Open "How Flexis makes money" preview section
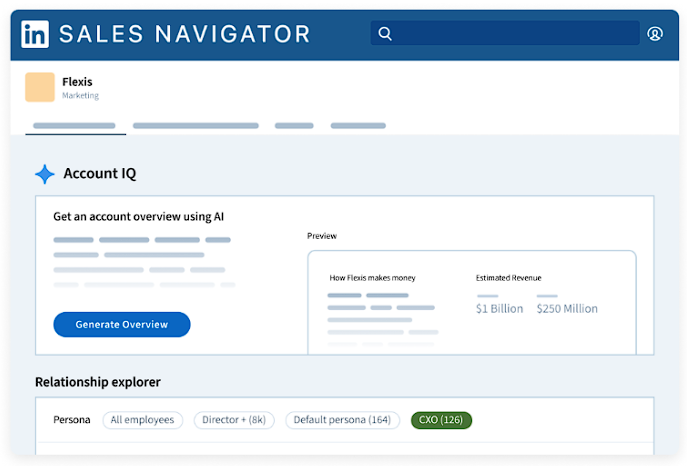 pyautogui.click(x=372, y=278)
